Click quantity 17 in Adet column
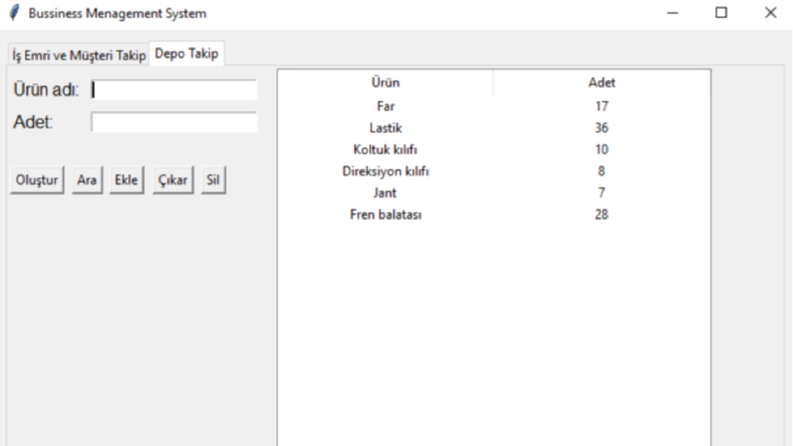The image size is (793, 446). [x=602, y=106]
